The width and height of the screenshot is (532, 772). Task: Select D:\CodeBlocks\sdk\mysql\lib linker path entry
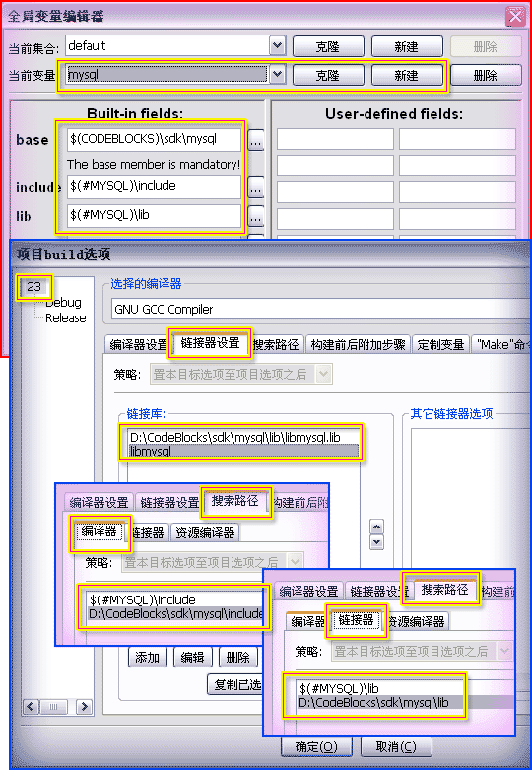pos(380,703)
